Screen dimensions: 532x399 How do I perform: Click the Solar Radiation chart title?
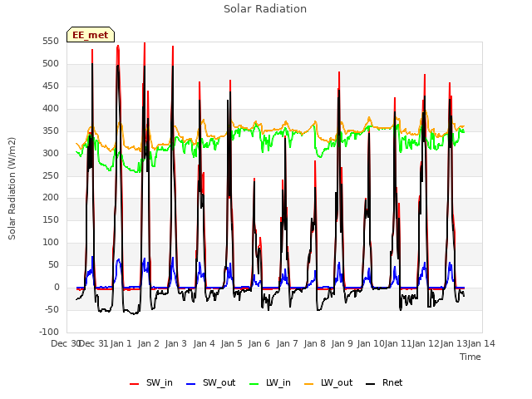pos(265,9)
